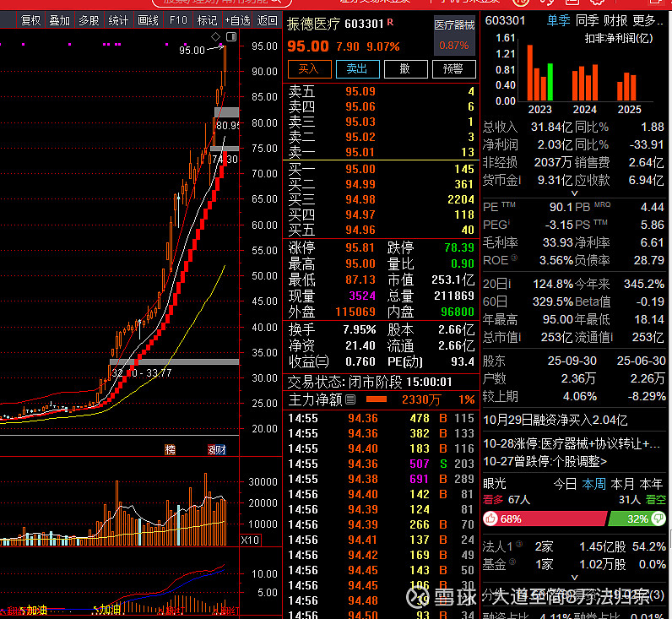Open news 10月29日融资净买入2.04亿

(555, 420)
